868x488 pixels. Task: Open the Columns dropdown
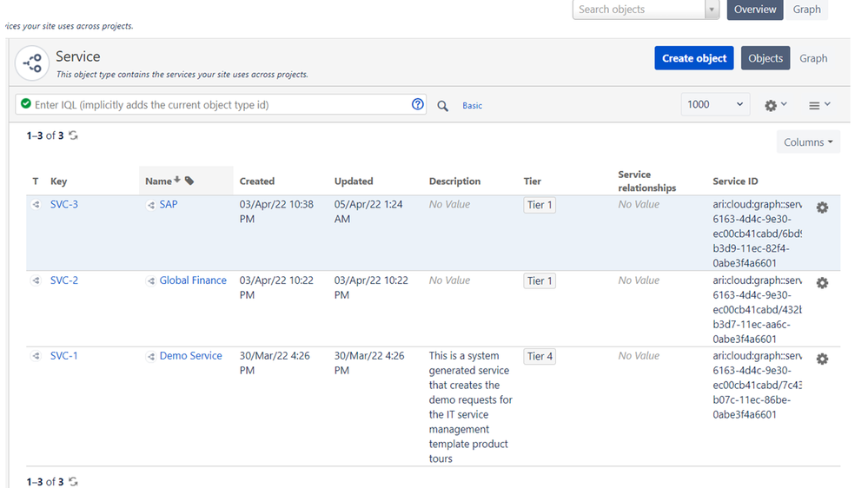(808, 142)
